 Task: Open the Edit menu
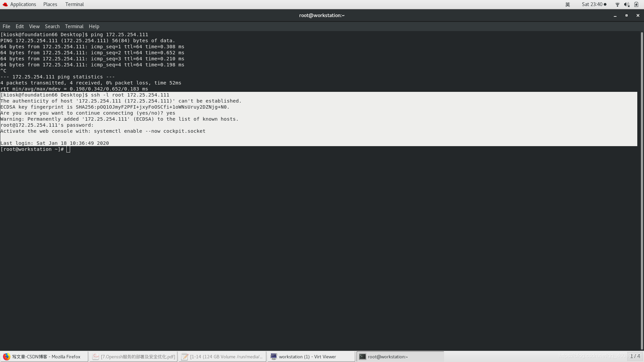click(20, 26)
